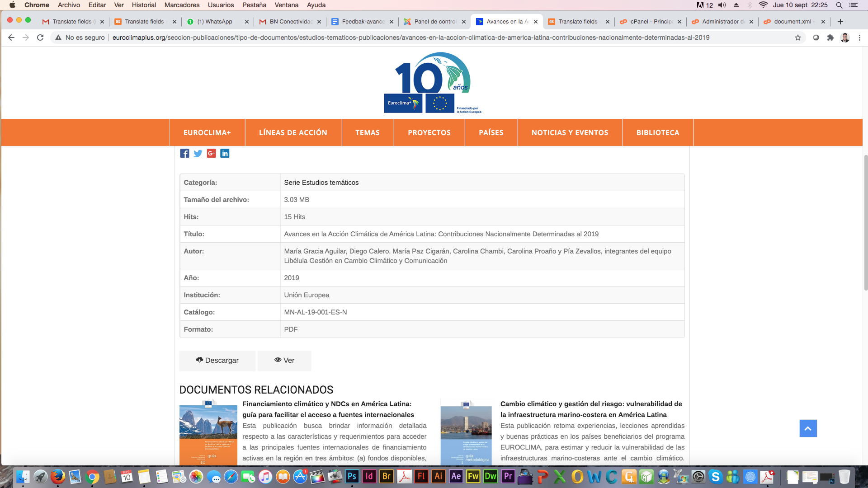Share the page on Twitter
The height and width of the screenshot is (488, 868).
(x=198, y=154)
